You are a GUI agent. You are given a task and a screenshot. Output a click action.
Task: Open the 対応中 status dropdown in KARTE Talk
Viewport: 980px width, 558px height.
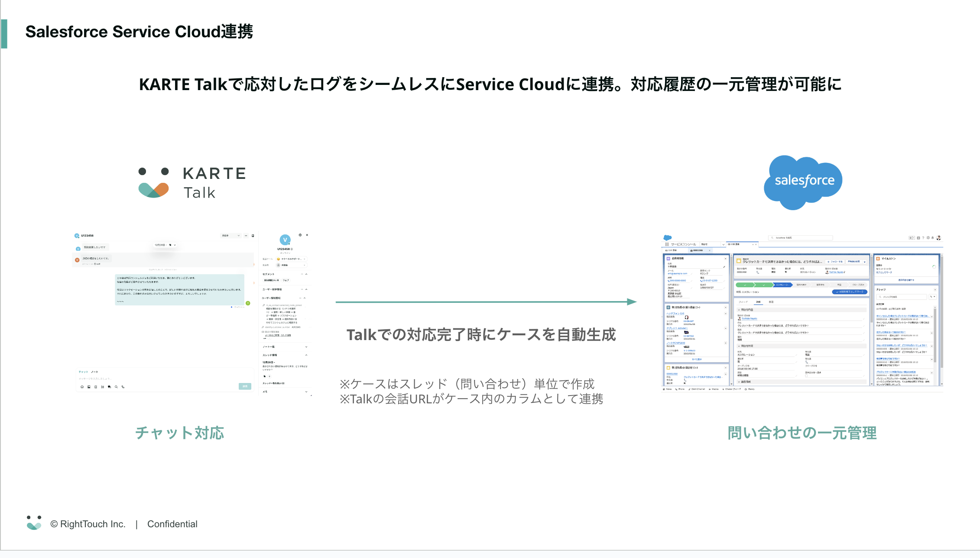coord(230,236)
